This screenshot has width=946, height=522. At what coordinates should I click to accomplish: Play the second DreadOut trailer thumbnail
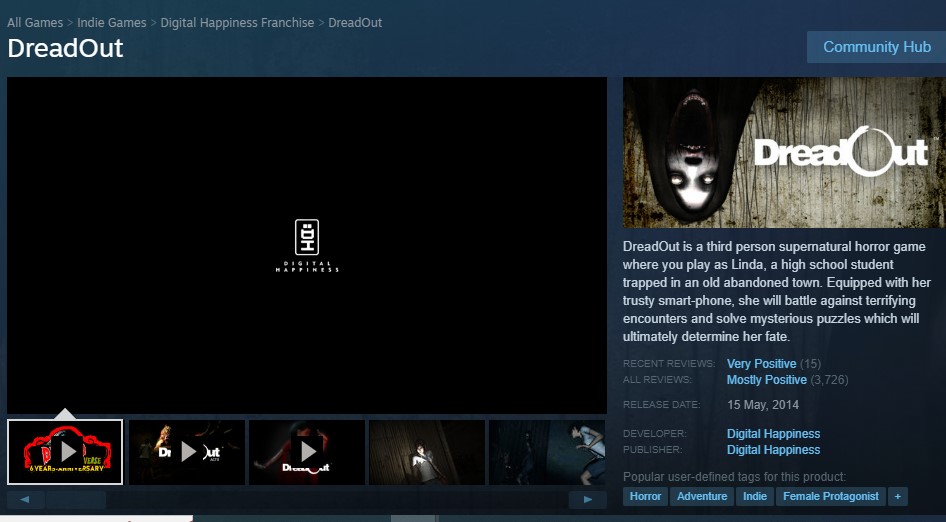187,452
